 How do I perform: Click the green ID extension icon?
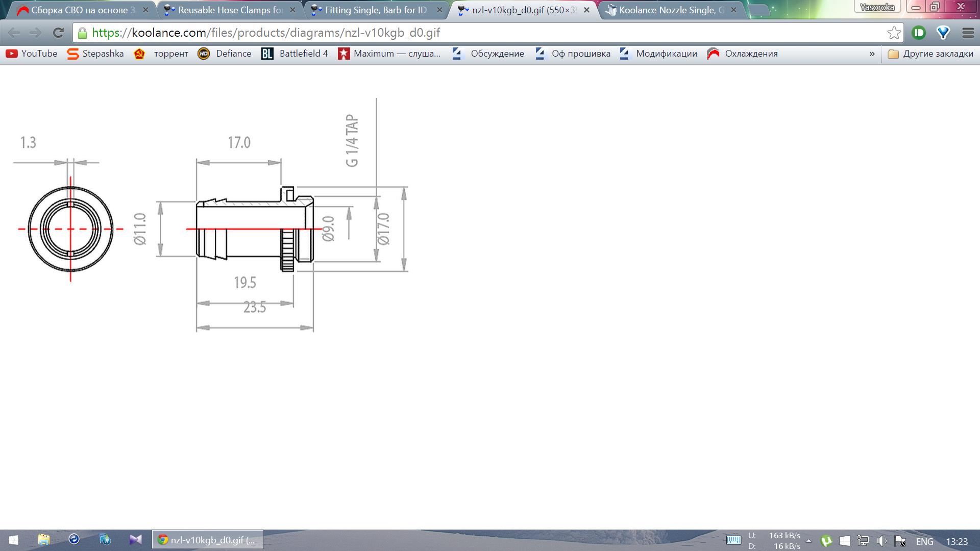tap(919, 33)
